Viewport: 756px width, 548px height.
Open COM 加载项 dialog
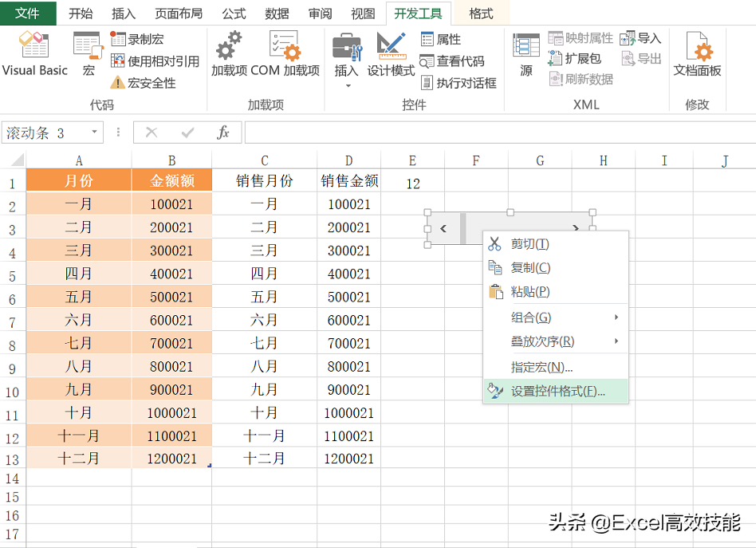(285, 53)
